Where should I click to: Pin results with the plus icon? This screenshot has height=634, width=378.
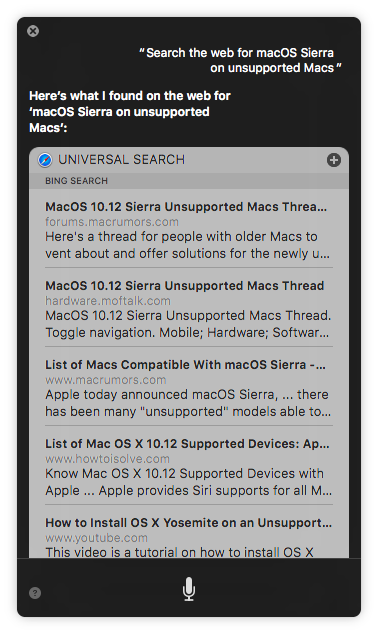[x=334, y=160]
